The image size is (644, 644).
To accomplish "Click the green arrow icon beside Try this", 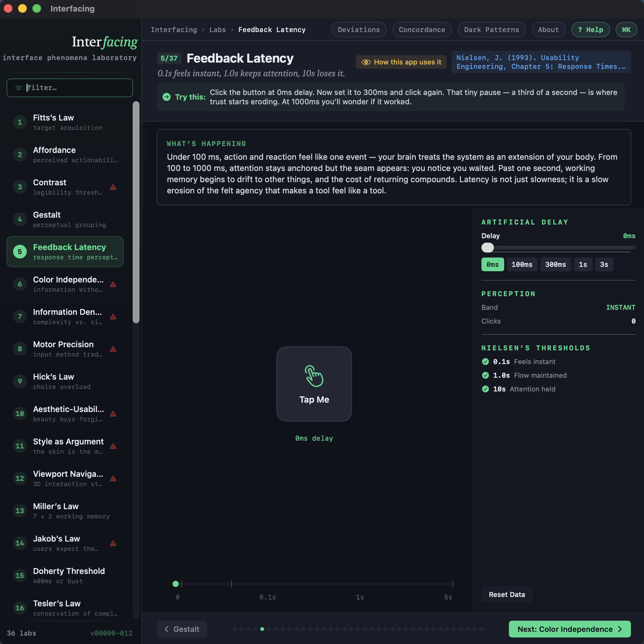I will (x=166, y=97).
